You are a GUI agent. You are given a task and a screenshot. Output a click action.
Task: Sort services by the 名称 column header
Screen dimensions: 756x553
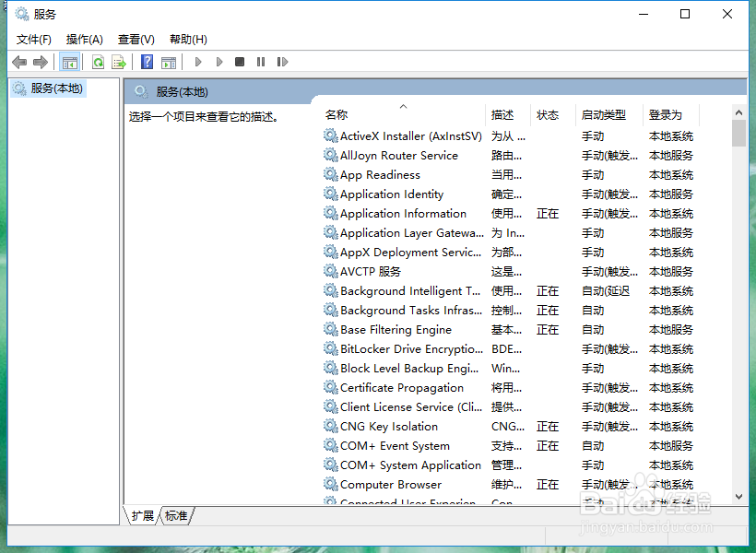[335, 114]
